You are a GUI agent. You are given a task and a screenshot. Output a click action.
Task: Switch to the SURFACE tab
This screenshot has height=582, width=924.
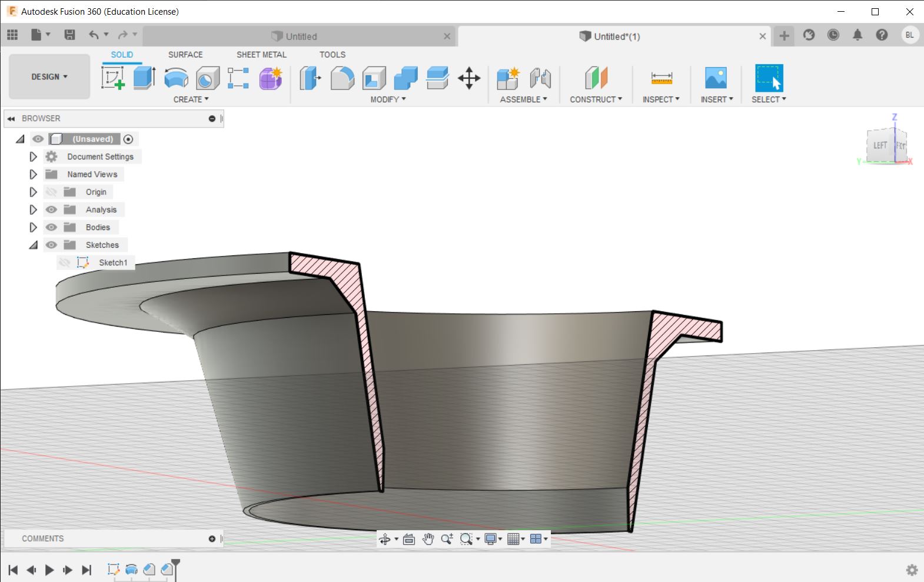(x=185, y=54)
